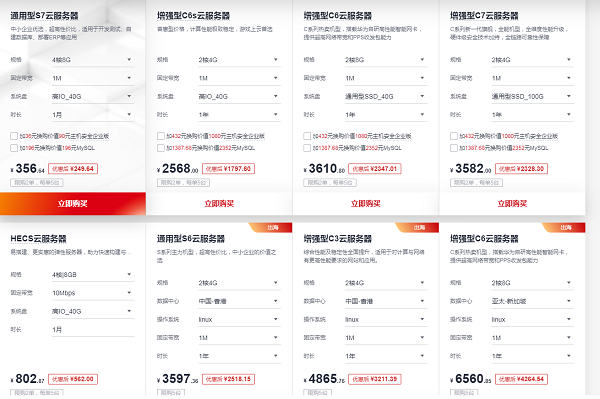This screenshot has width=600, height=399.
Task: Click the 优惠后 ¥3211.39 price tag
Action: point(375,379)
